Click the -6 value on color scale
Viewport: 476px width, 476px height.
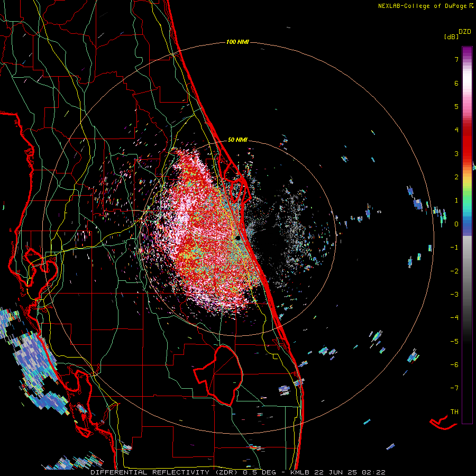(454, 365)
